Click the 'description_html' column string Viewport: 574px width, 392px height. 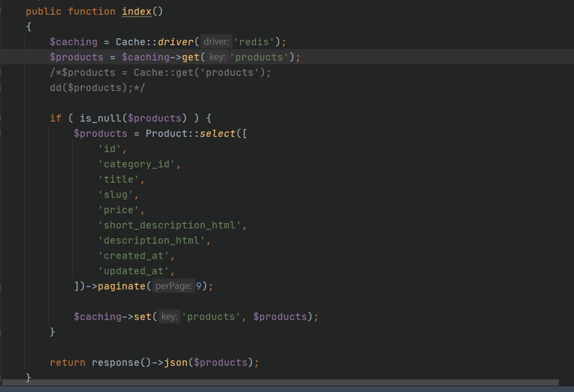tap(152, 241)
